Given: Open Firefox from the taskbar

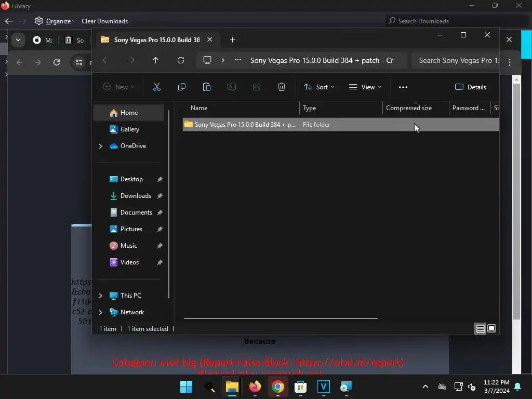Looking at the screenshot, I should (x=255, y=387).
